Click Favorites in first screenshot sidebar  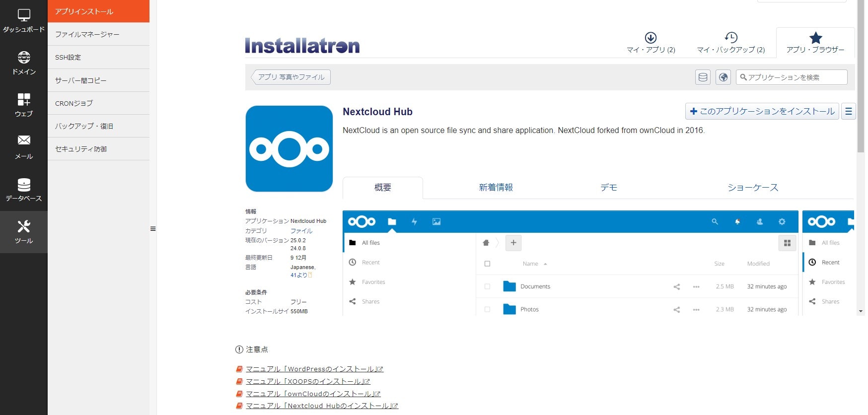373,282
